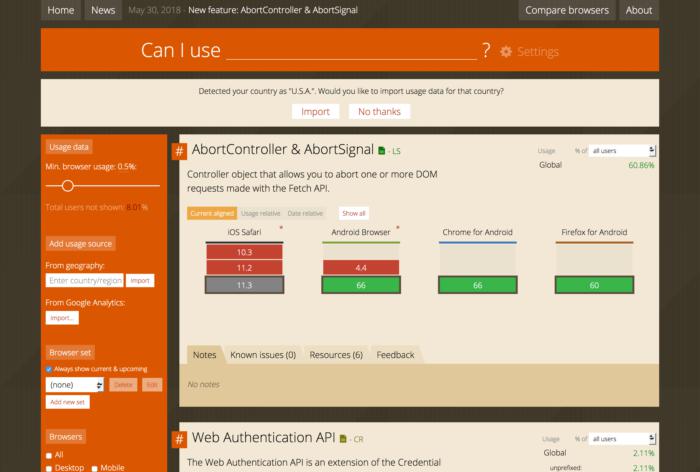Select Date relative view mode
700x472 pixels.
click(x=305, y=213)
